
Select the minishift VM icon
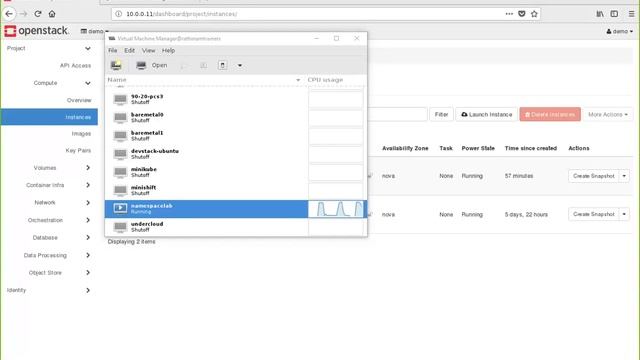coord(120,190)
